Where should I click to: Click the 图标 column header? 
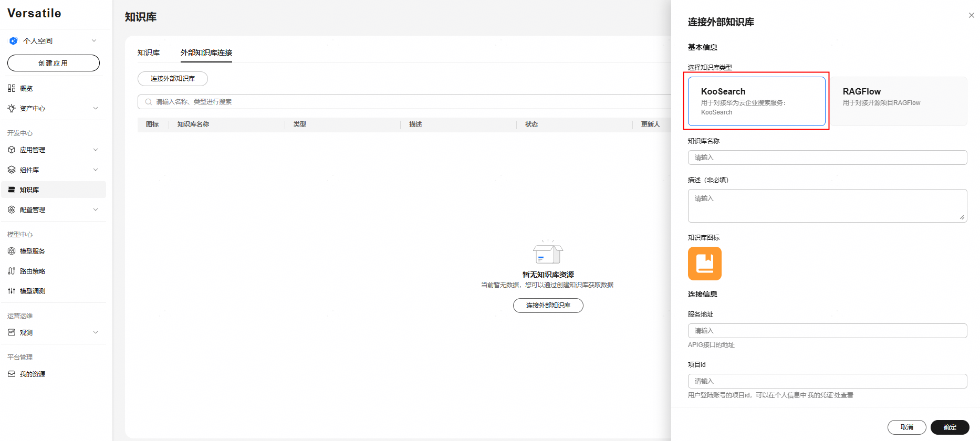click(152, 124)
